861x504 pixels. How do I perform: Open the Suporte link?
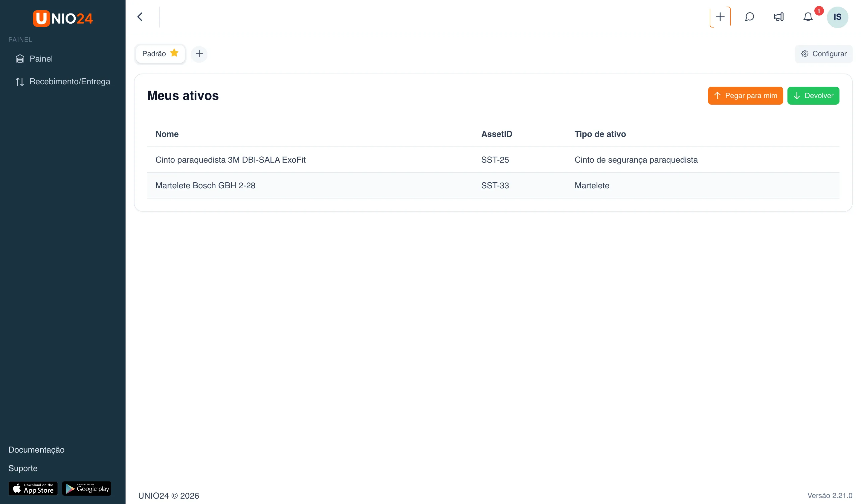(x=23, y=468)
